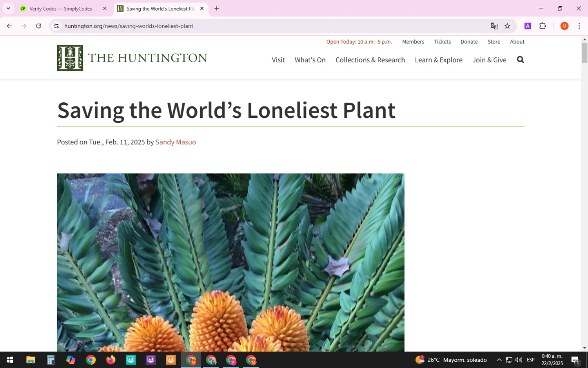Viewport: 588px width, 368px height.
Task: Open the site search magnifier icon
Action: click(520, 60)
